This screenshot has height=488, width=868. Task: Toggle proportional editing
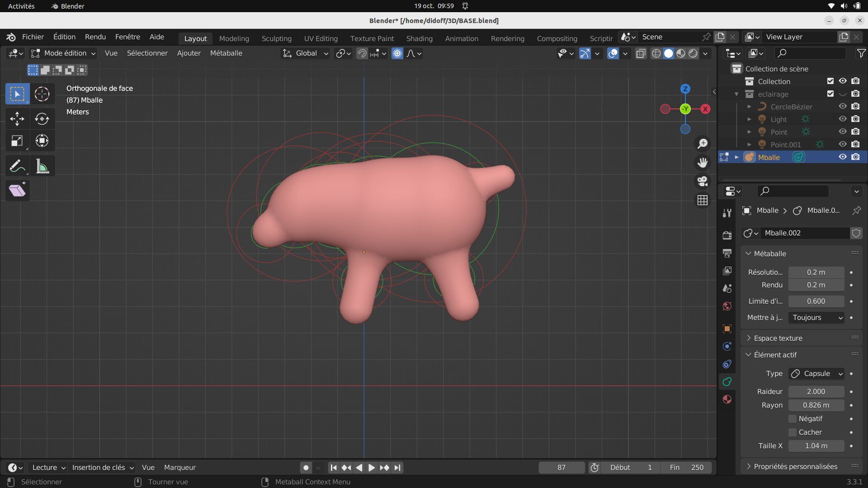click(x=397, y=53)
